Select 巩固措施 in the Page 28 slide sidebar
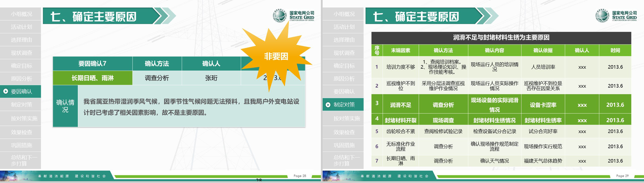644x183 pixels. coord(21,145)
